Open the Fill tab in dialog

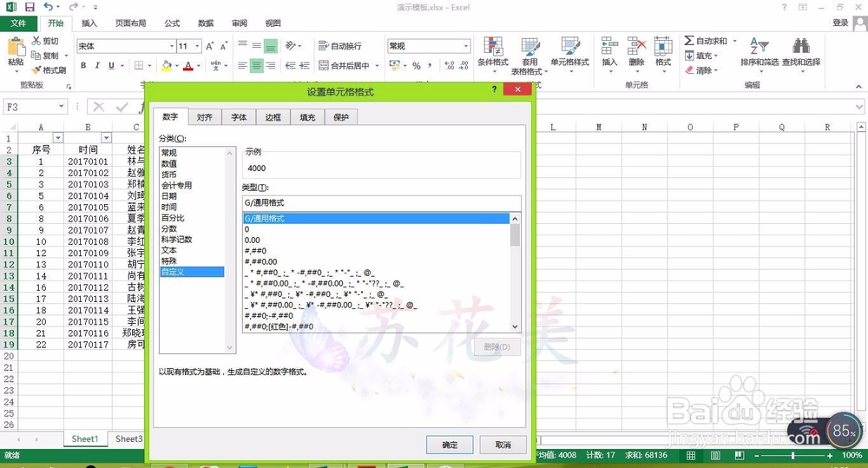[x=307, y=117]
